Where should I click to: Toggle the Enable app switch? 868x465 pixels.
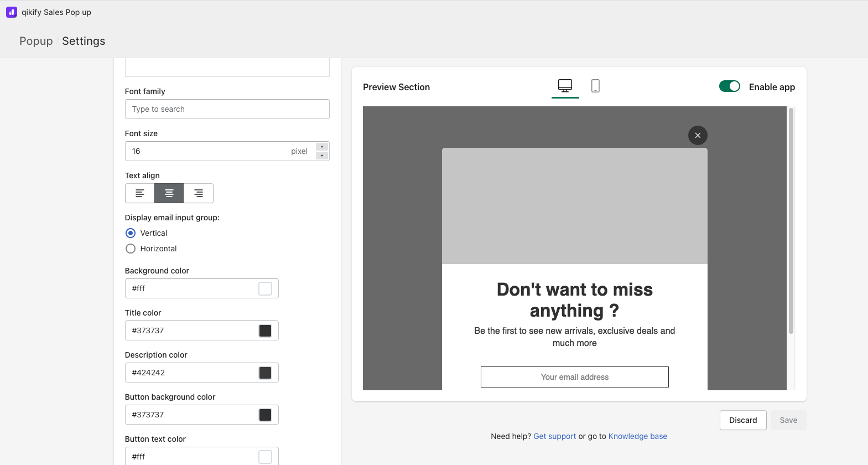(x=730, y=86)
